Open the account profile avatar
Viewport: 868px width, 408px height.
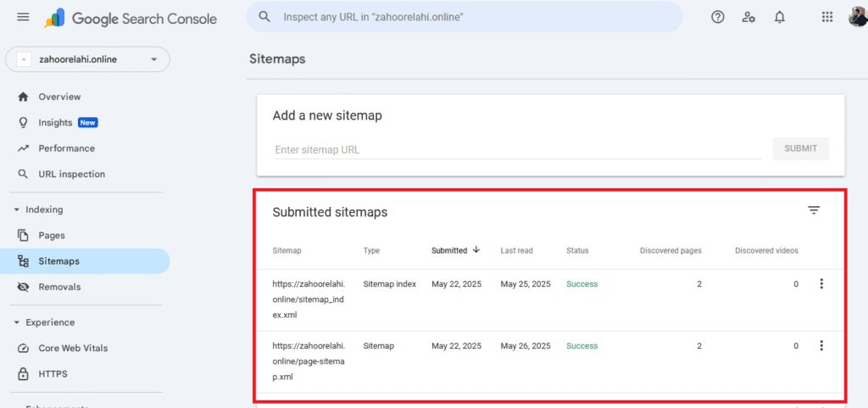coord(858,17)
